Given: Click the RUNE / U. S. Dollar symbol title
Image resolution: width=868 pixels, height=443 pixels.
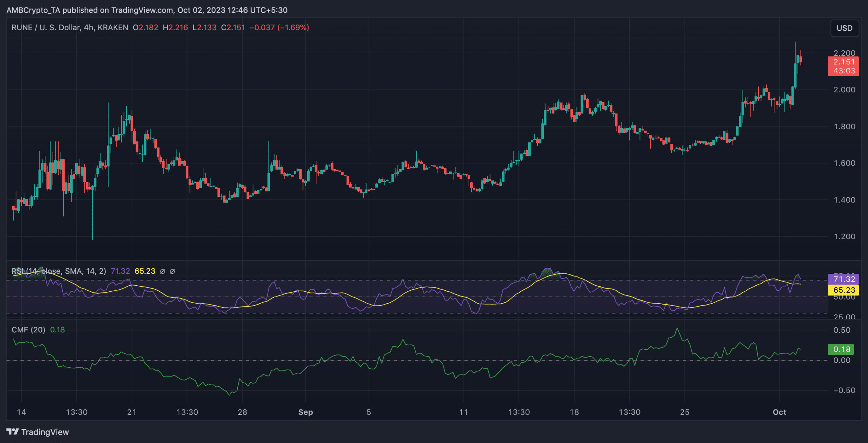Looking at the screenshot, I should click(70, 27).
